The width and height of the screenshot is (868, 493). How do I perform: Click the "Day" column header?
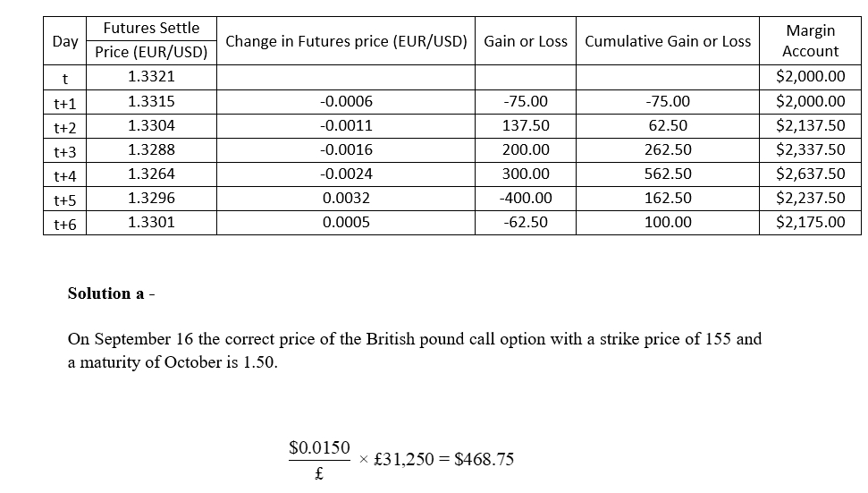pyautogui.click(x=65, y=41)
